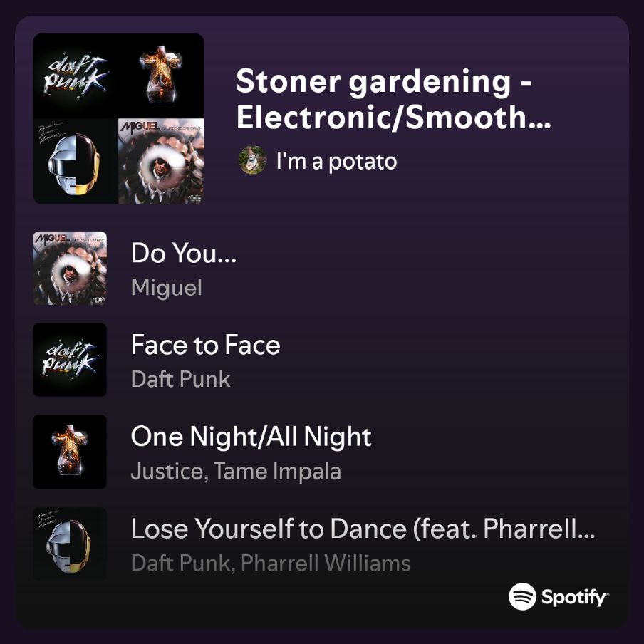Click the helmet artwork in cover collage
The width and height of the screenshot is (644, 644).
pos(76,161)
